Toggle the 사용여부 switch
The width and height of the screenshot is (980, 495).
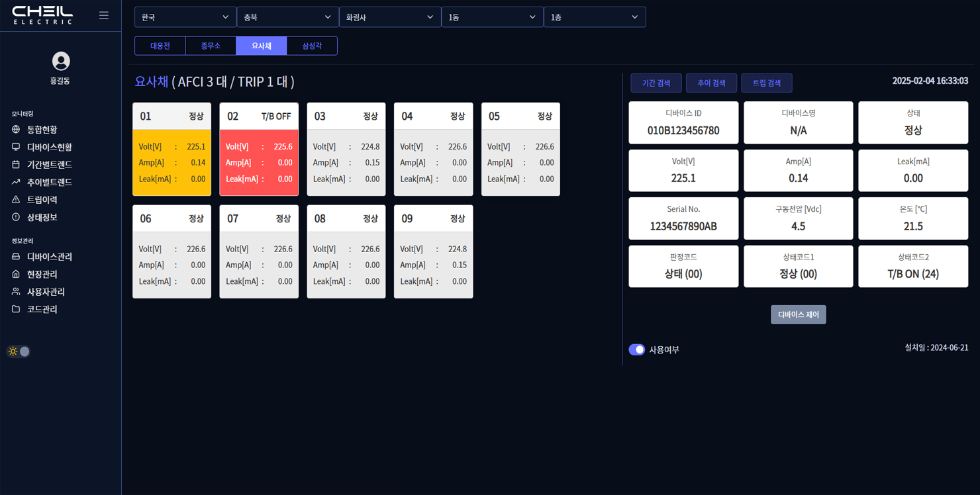(636, 349)
